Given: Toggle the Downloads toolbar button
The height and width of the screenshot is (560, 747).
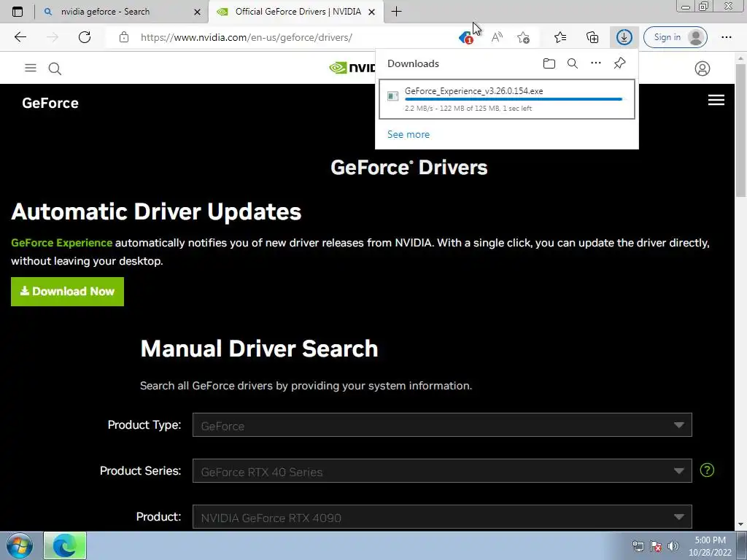Looking at the screenshot, I should (x=624, y=37).
